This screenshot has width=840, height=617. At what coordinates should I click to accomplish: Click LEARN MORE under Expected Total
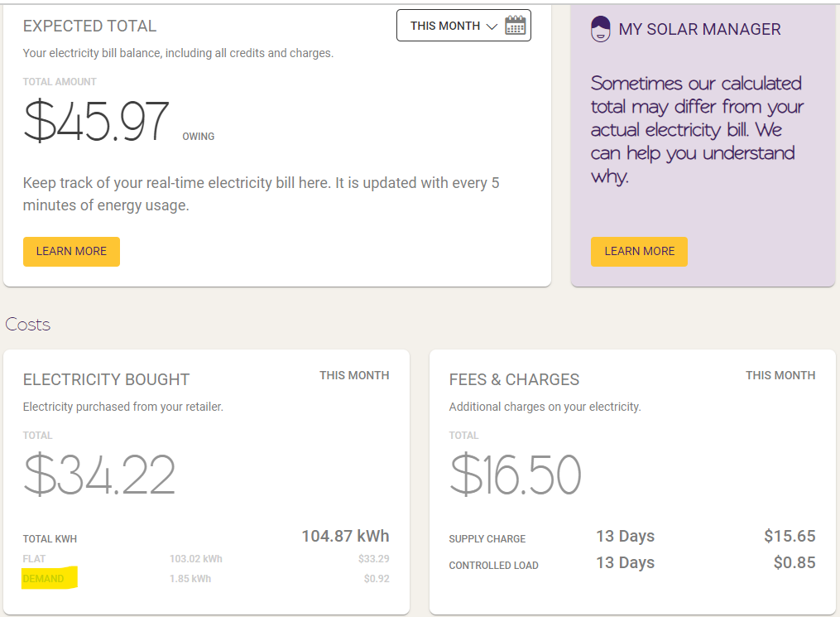(71, 252)
